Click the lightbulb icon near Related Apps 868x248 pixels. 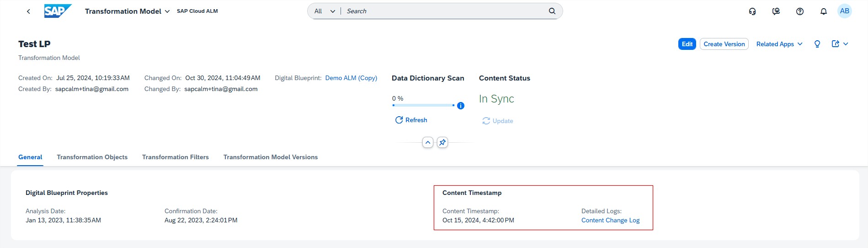click(x=817, y=44)
